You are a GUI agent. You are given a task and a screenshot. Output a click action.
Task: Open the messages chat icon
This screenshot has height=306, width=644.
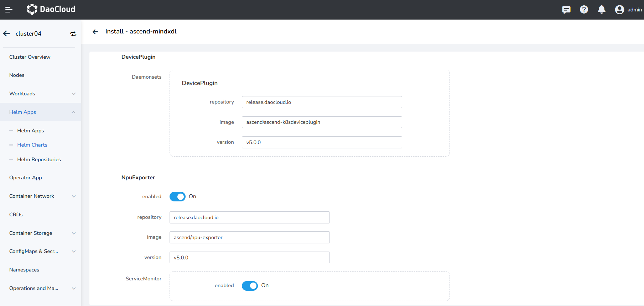[566, 10]
